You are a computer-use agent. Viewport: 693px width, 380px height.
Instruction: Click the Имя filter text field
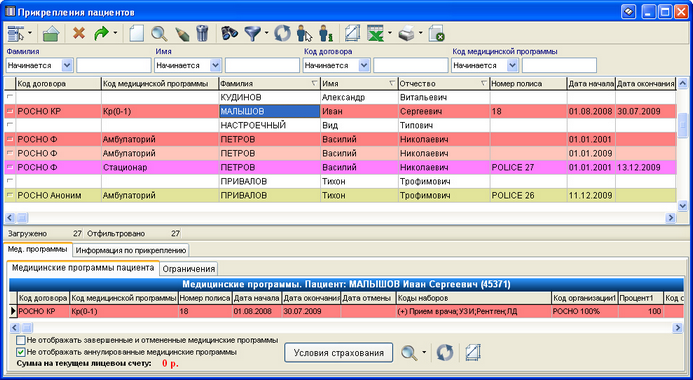pyautogui.click(x=262, y=65)
